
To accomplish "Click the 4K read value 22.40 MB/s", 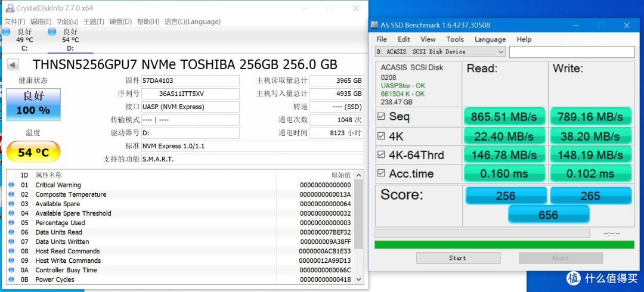I will 504,136.
